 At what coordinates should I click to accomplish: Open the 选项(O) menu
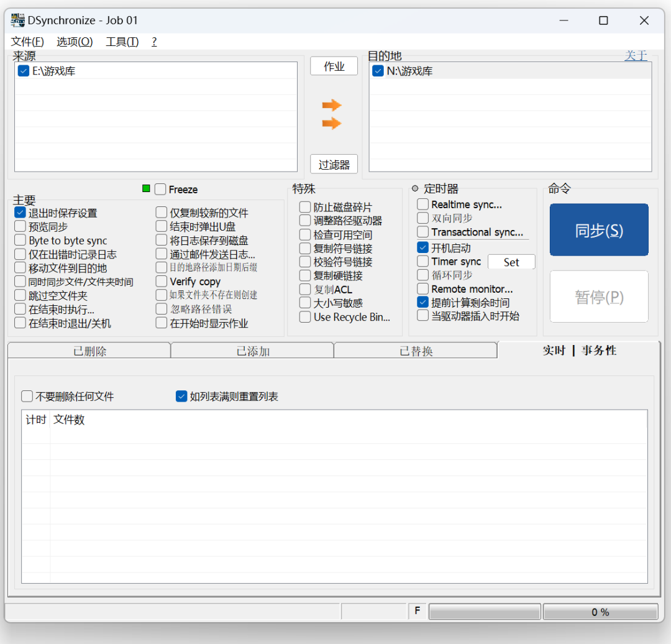pyautogui.click(x=75, y=42)
